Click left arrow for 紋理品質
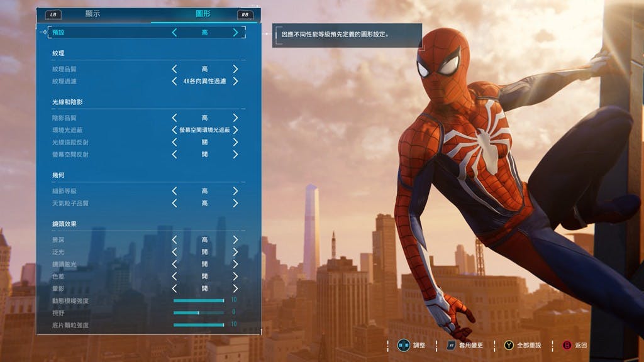 [x=175, y=69]
